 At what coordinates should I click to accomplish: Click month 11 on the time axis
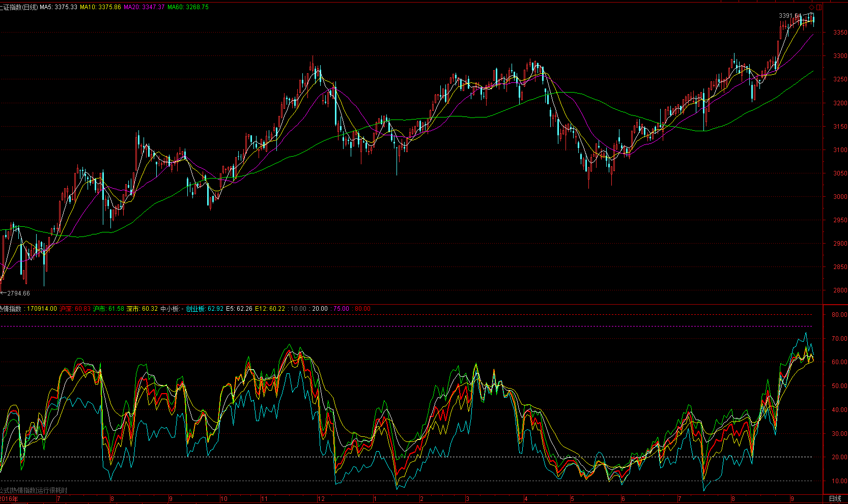[x=264, y=499]
